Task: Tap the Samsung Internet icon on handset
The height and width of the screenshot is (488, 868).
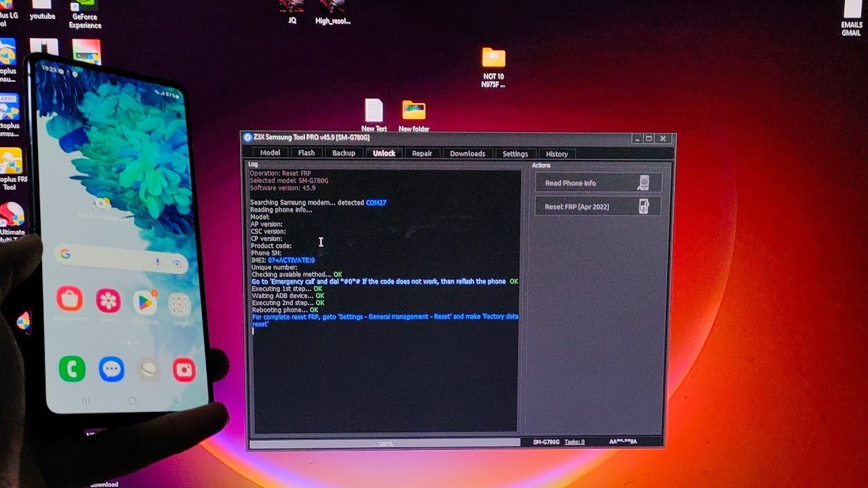Action: tap(148, 369)
